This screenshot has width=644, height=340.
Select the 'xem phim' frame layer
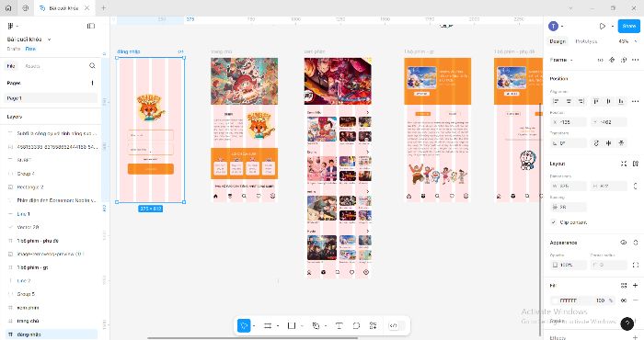point(51,308)
